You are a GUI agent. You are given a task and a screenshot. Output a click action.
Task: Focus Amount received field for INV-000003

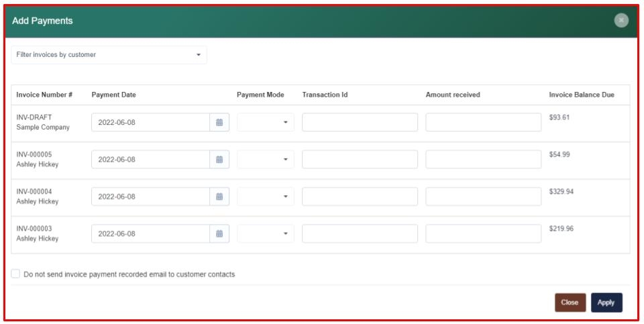pyautogui.click(x=483, y=234)
